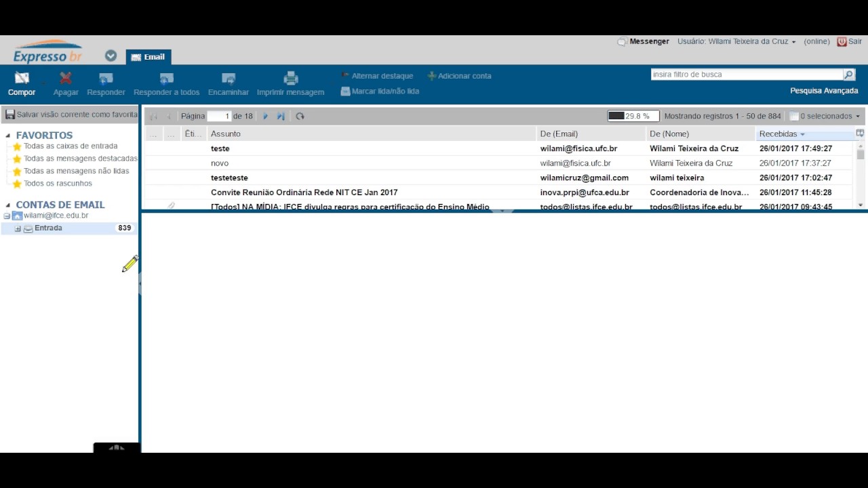Sort by the De (Nome) column header
Screen dimensions: 868x488
click(x=701, y=134)
